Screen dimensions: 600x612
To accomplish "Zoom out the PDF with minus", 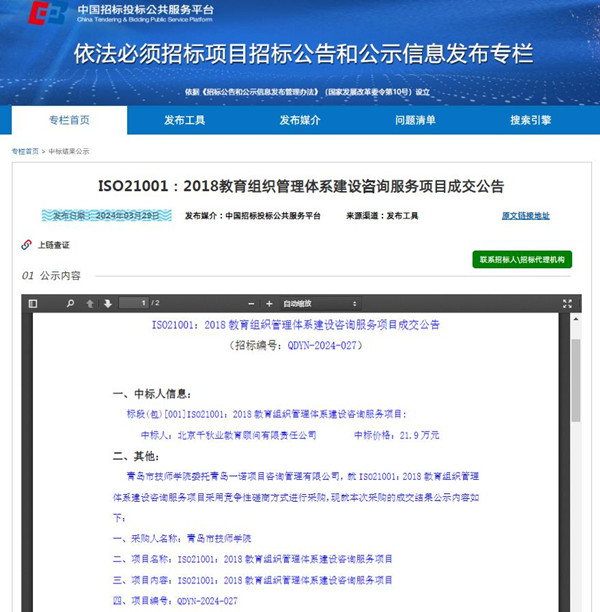I will pyautogui.click(x=251, y=304).
